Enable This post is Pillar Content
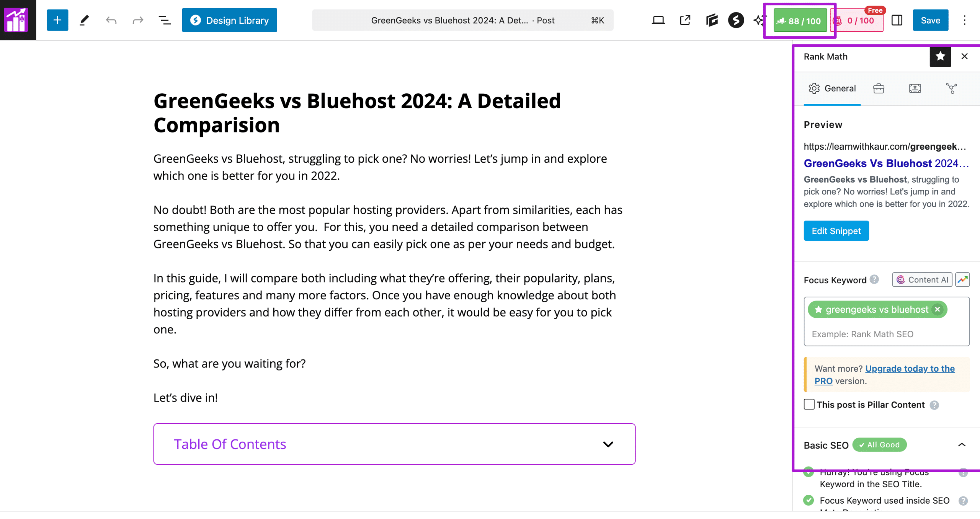The image size is (980, 519). click(x=808, y=405)
